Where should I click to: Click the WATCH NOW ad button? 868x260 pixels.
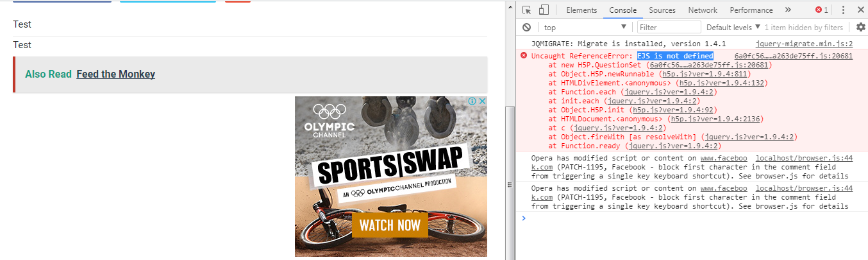tap(390, 225)
